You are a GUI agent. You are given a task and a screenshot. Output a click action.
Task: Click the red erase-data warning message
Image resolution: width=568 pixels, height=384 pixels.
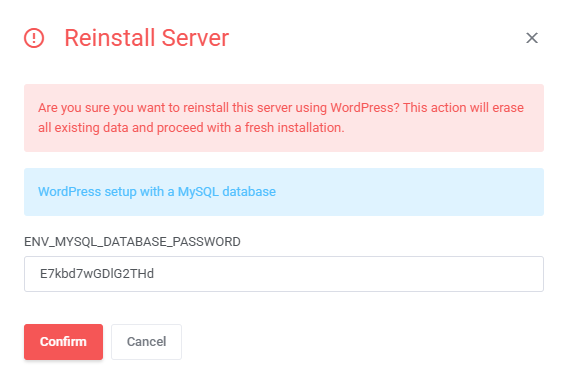coord(284,118)
